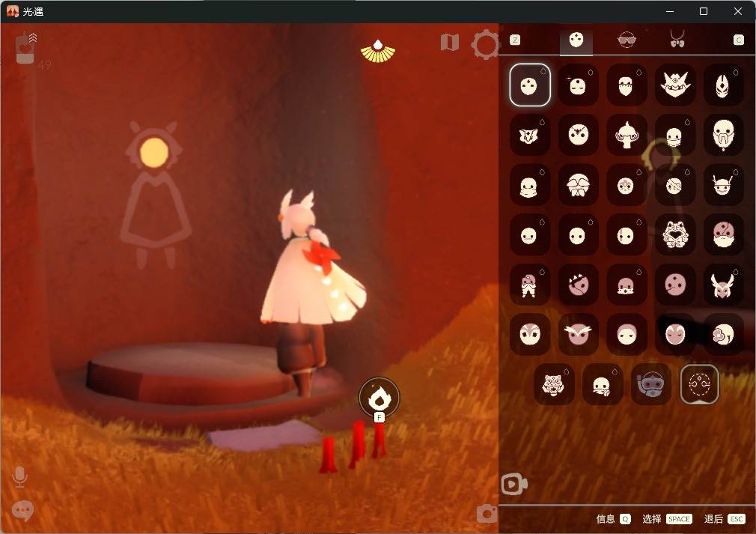The width and height of the screenshot is (756, 534).
Task: Open the settings gear
Action: click(x=486, y=44)
